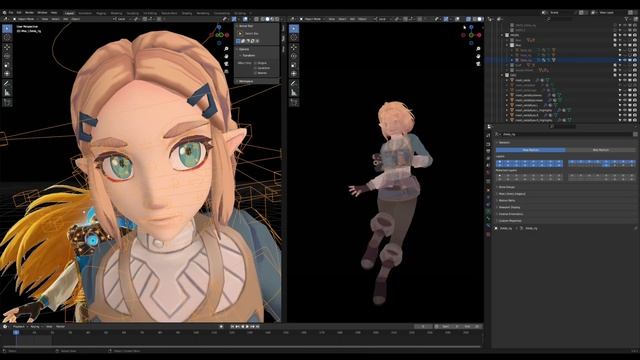Expand the Custom Properties panel
Image resolution: width=640 pixels, height=360 pixels.
point(510,221)
